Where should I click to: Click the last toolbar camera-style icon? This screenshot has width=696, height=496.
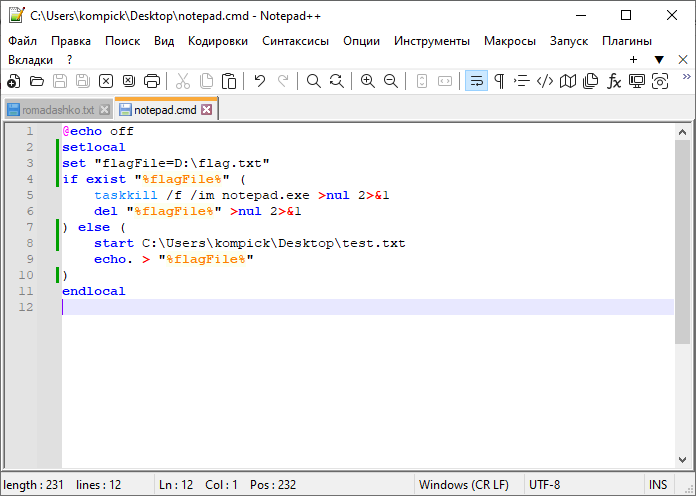pos(660,81)
